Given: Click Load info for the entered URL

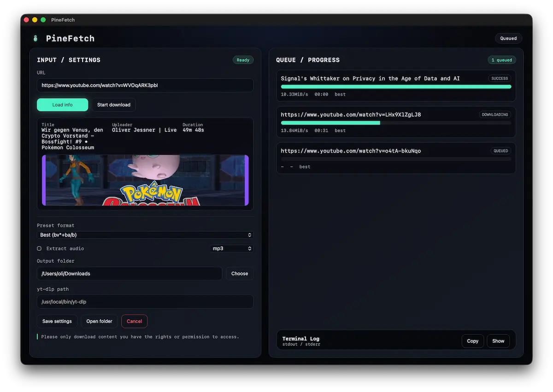Looking at the screenshot, I should [62, 105].
